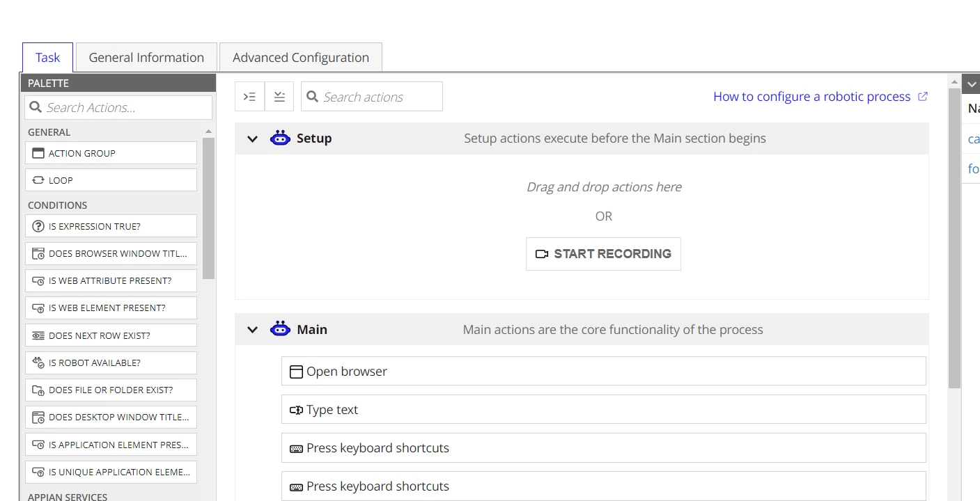Collapse the Setup section chevron

252,138
